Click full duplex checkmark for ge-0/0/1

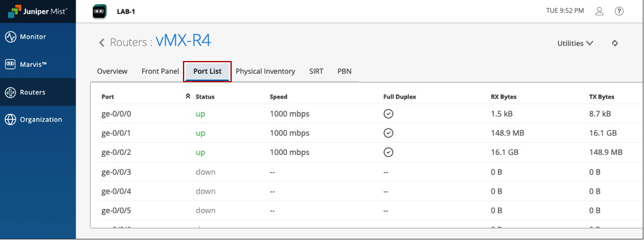(388, 133)
